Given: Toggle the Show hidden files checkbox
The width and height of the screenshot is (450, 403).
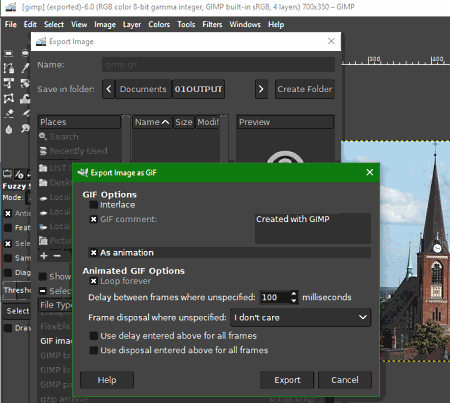Looking at the screenshot, I should pyautogui.click(x=43, y=276).
